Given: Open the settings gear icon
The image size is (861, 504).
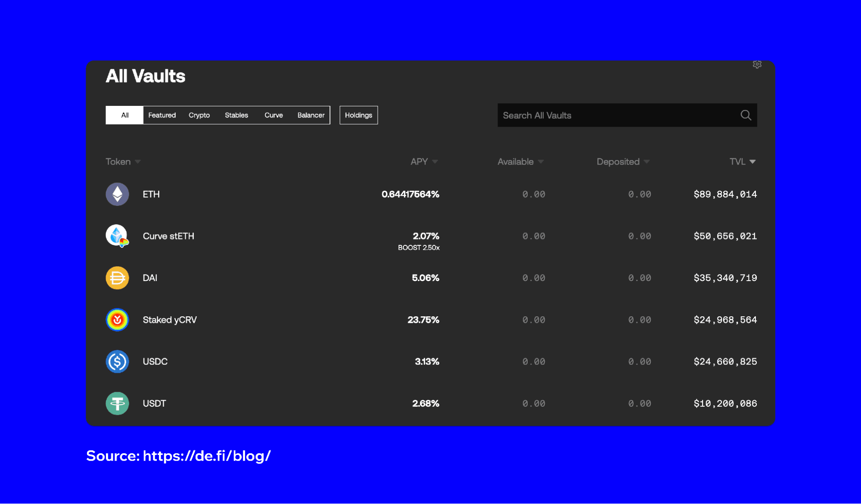Looking at the screenshot, I should (x=757, y=64).
